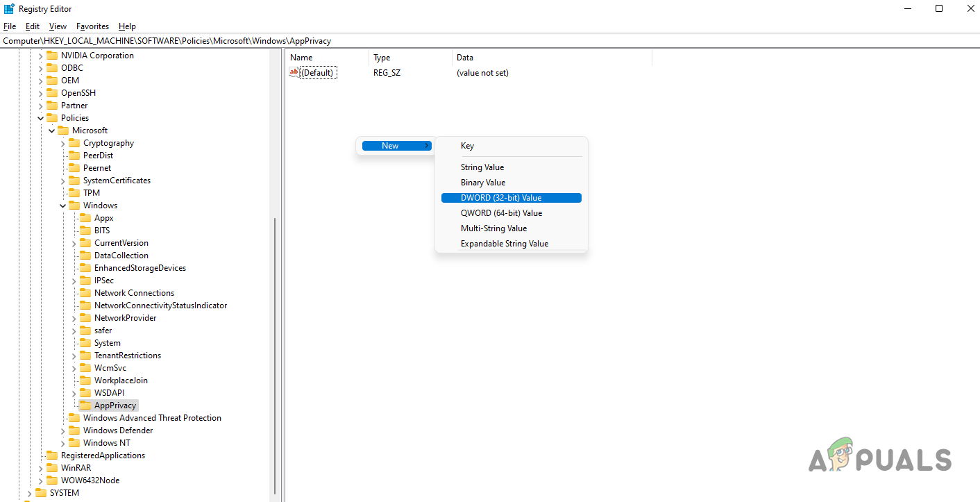980x502 pixels.
Task: Expand the CurrentVersion key
Action: point(74,243)
